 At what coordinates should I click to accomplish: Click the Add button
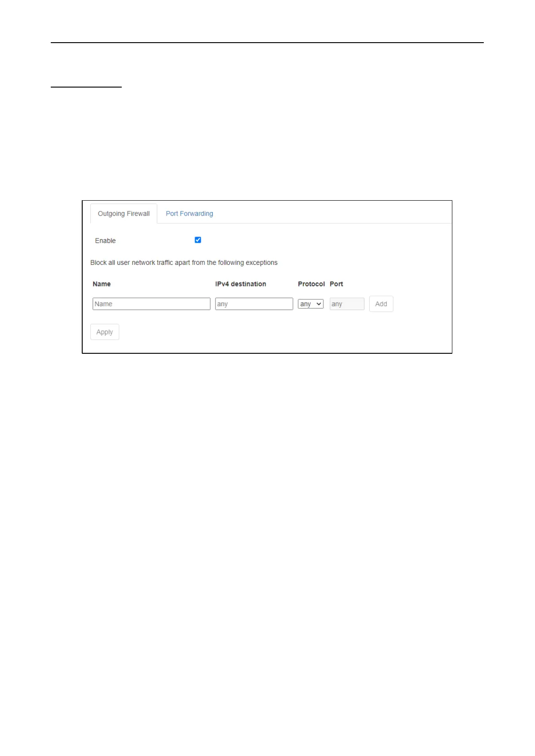tap(381, 304)
